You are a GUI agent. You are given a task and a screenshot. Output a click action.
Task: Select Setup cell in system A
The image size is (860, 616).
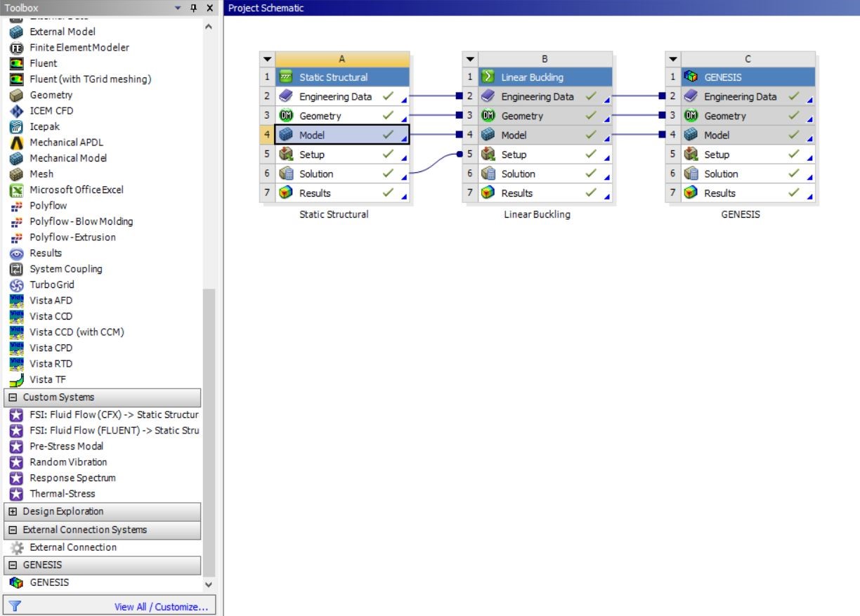click(x=342, y=155)
